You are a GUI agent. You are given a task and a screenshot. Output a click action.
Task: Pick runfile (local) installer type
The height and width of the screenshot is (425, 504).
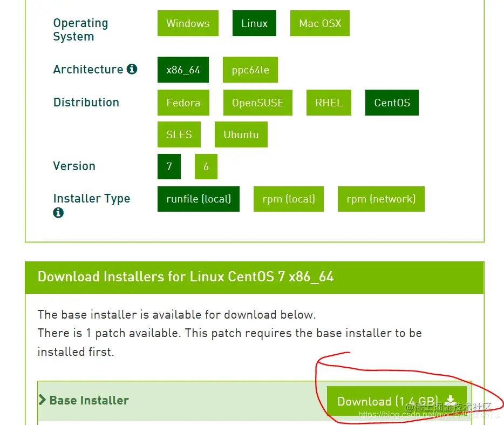coord(199,199)
